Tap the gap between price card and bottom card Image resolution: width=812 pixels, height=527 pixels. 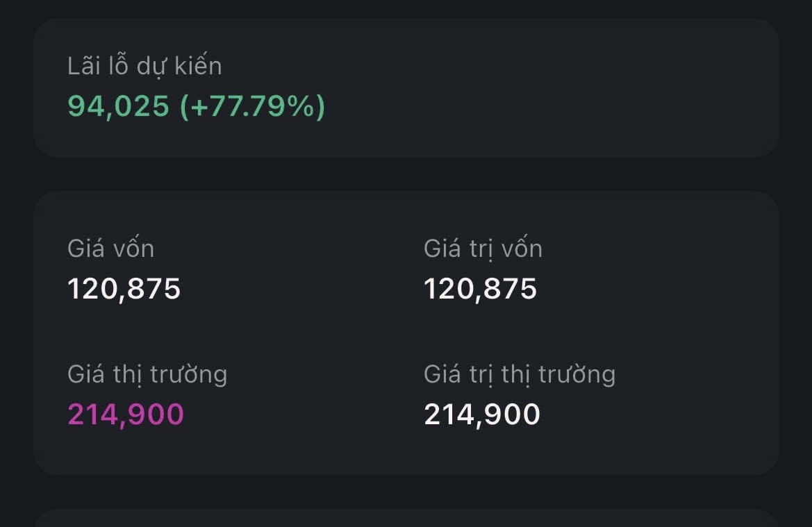tap(406, 492)
